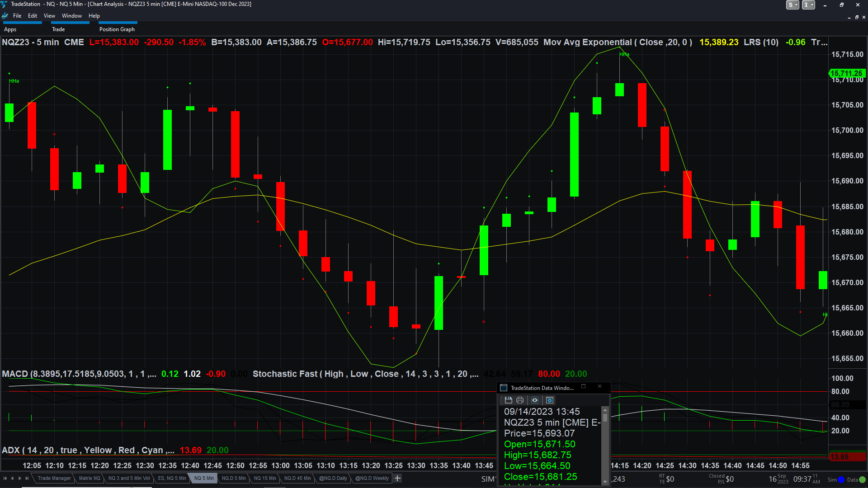Click the 16 Sep 2023 date in status bar
Screen dimensions: 868x488
pos(778,479)
